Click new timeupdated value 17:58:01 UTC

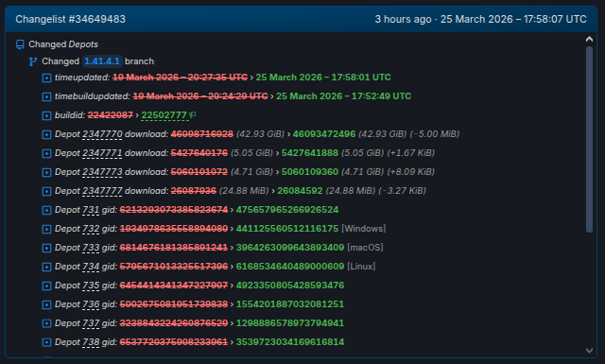click(x=323, y=78)
